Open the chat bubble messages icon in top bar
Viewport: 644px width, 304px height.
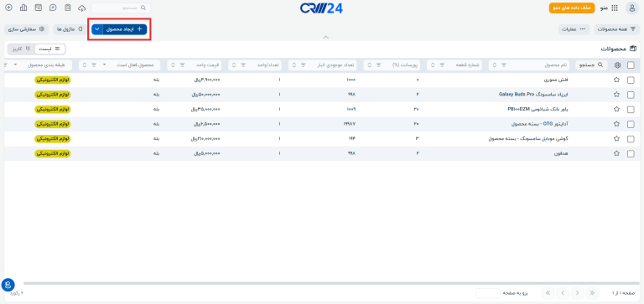click(x=53, y=8)
